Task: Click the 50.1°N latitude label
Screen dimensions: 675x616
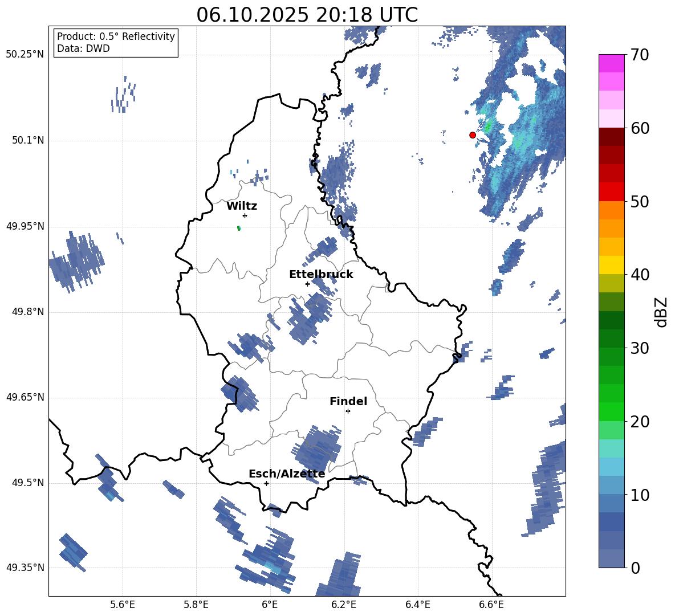Action: (28, 141)
